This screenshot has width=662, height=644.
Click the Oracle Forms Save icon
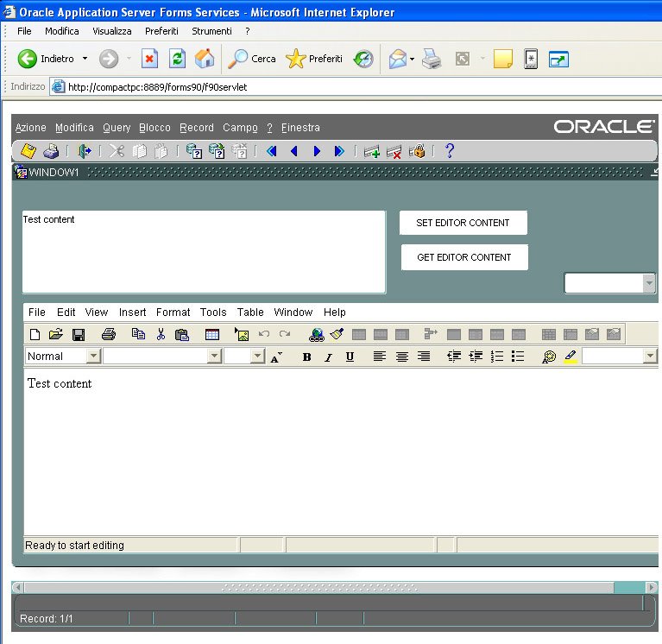[x=28, y=151]
